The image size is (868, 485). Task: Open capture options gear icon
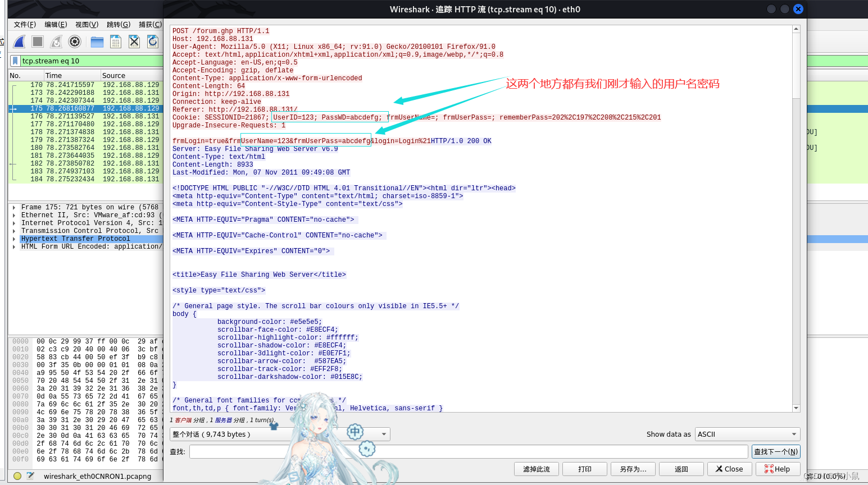75,42
